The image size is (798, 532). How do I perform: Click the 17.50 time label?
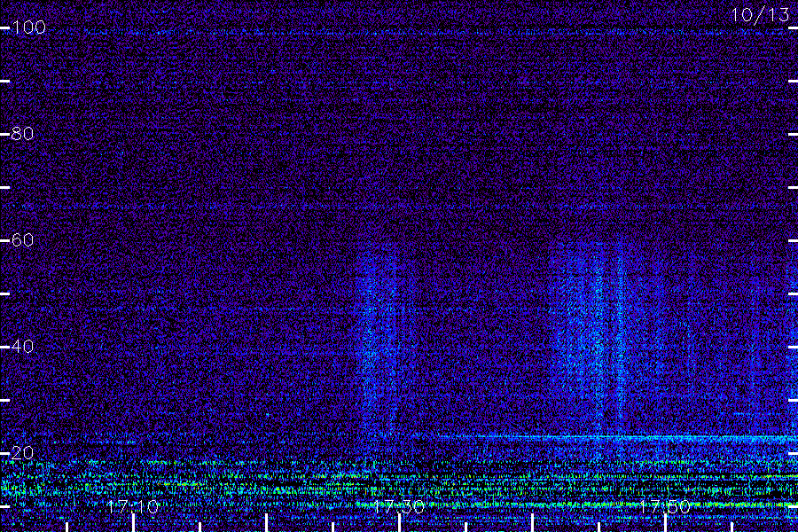(x=665, y=507)
